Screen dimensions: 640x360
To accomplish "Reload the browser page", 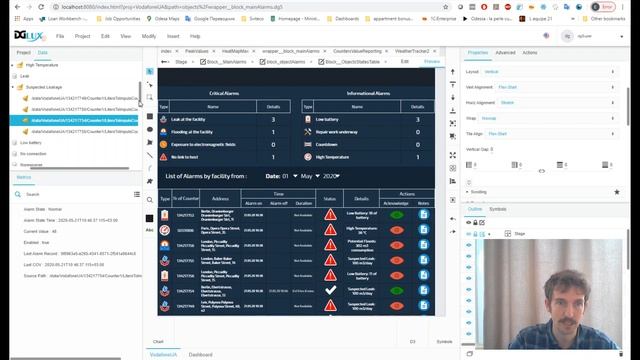I will (41, 7).
